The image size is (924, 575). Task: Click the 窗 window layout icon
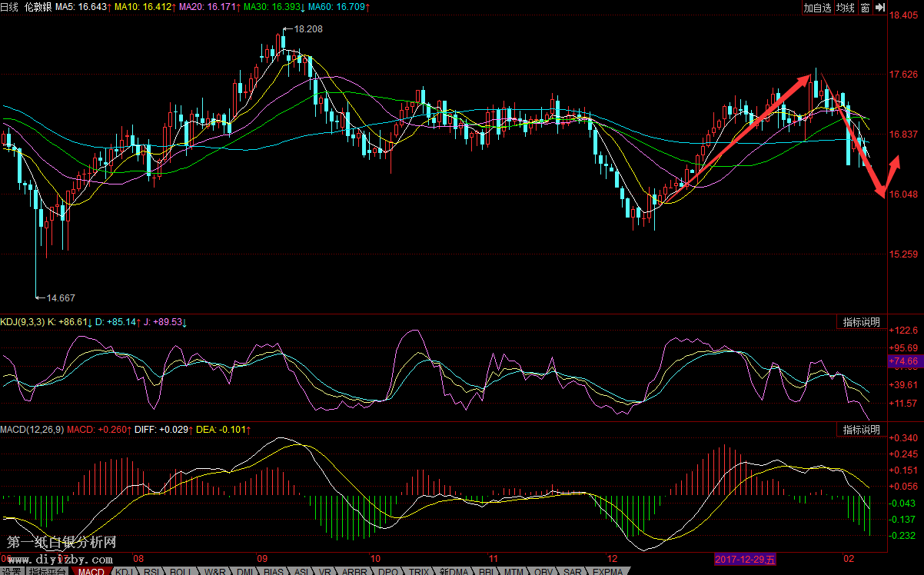coord(865,8)
